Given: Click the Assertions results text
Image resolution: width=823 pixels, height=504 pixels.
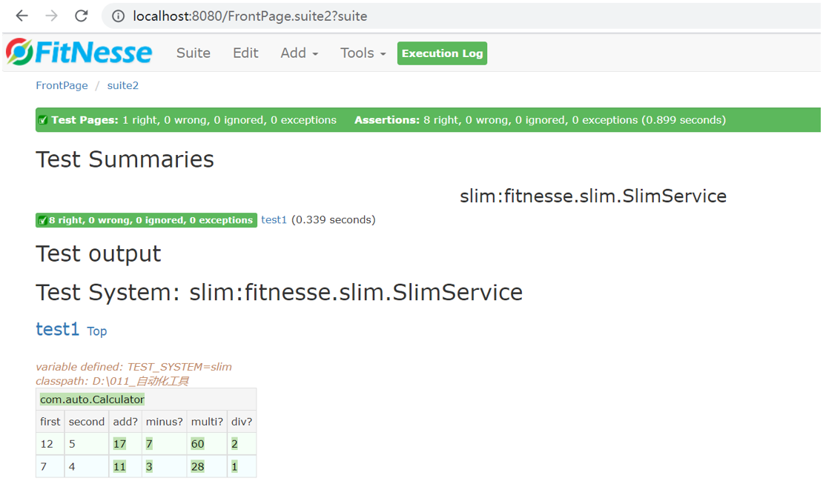Looking at the screenshot, I should pyautogui.click(x=540, y=120).
